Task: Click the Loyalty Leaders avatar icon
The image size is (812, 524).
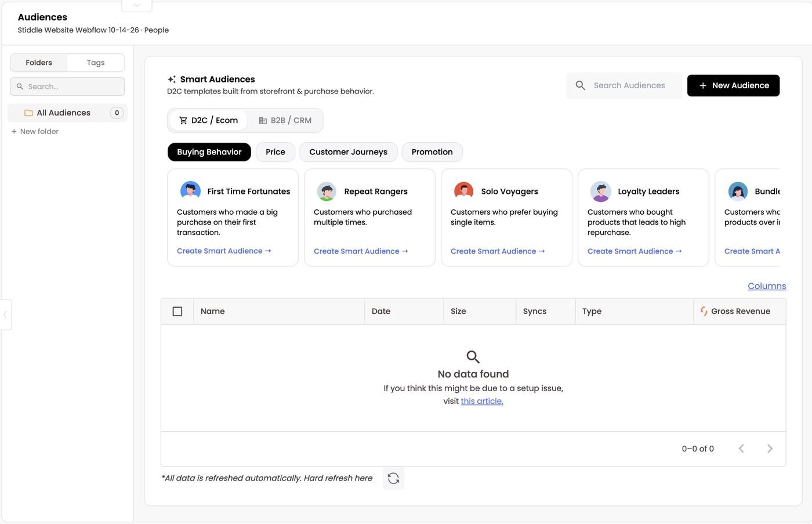Action: click(601, 191)
